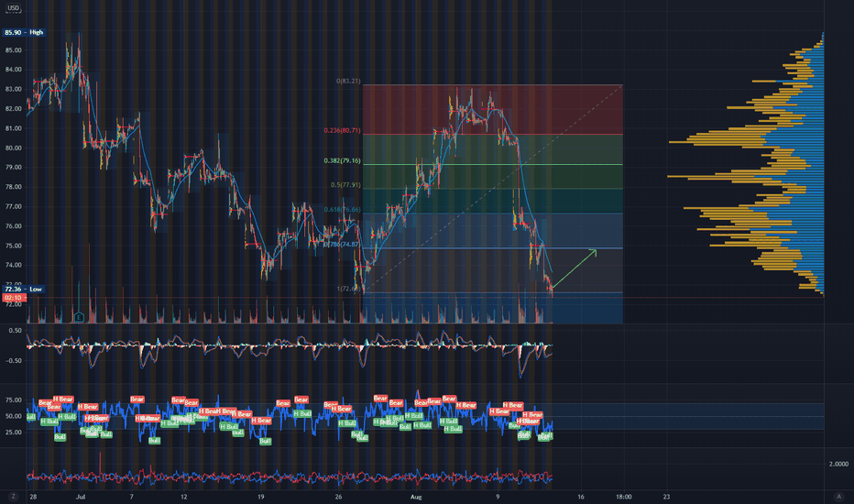Toggle the A auto-scale button
The width and height of the screenshot is (854, 504).
(838, 497)
